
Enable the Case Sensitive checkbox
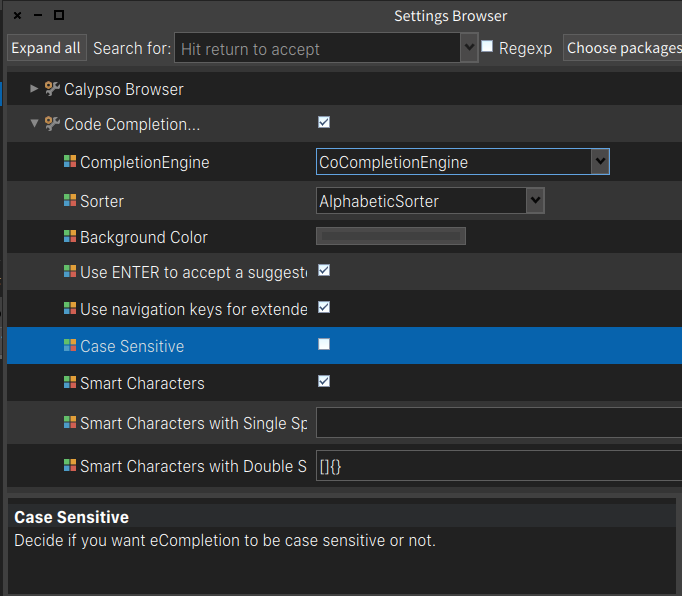[x=324, y=344]
